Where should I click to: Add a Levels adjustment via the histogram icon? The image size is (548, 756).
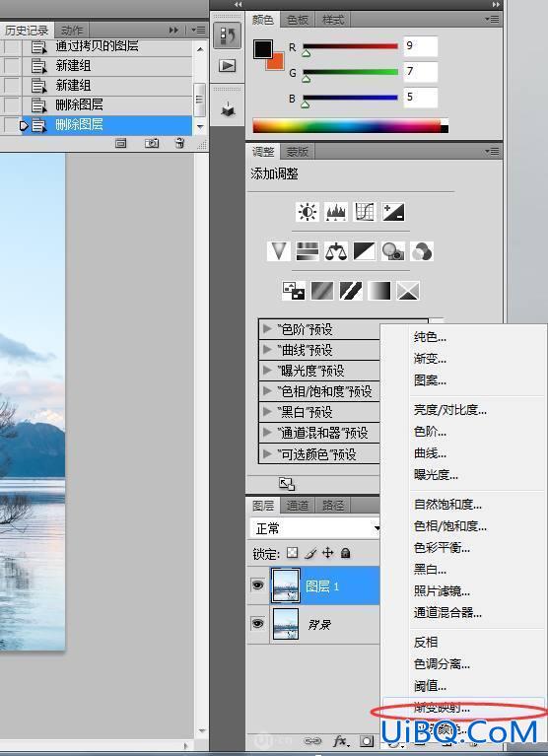click(x=336, y=212)
